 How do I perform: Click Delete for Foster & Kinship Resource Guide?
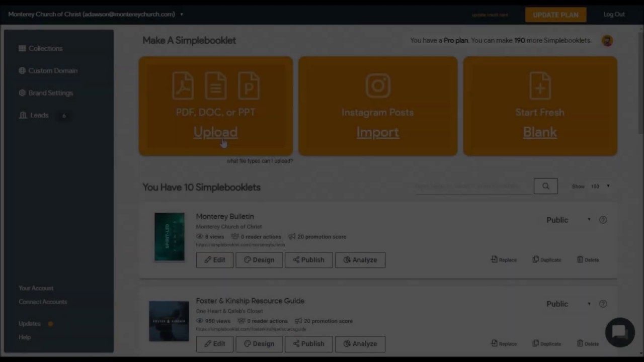click(588, 343)
